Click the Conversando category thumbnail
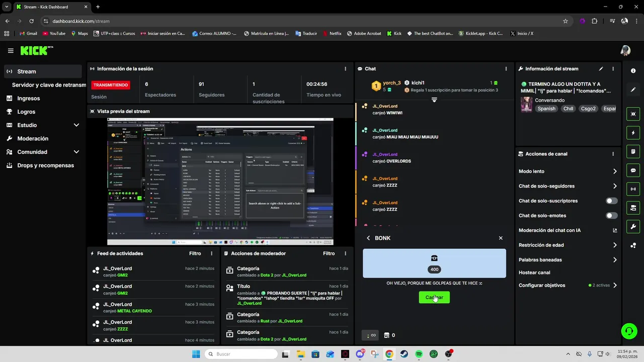 click(526, 105)
